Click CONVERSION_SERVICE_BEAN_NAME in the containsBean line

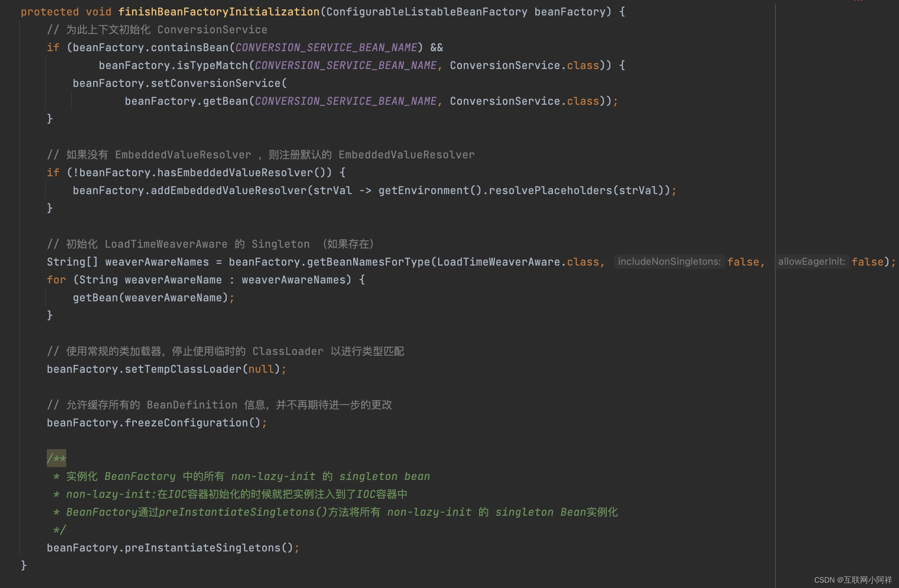pos(326,48)
